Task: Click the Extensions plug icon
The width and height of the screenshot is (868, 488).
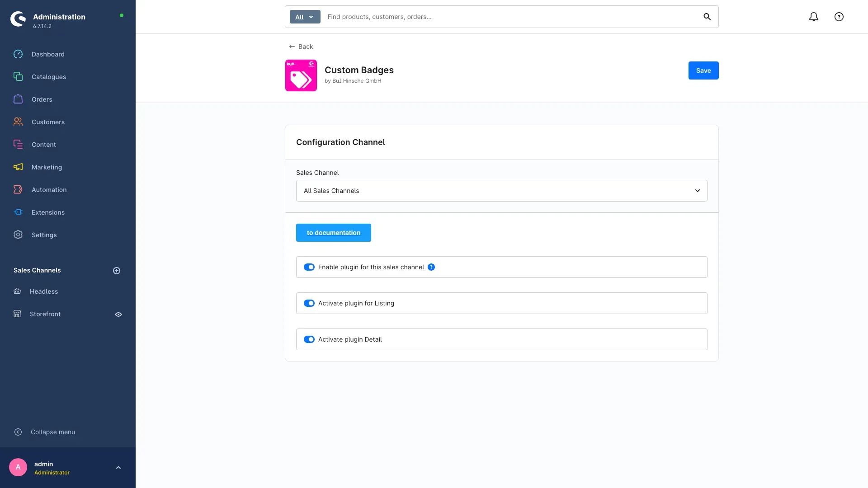Action: click(x=18, y=212)
